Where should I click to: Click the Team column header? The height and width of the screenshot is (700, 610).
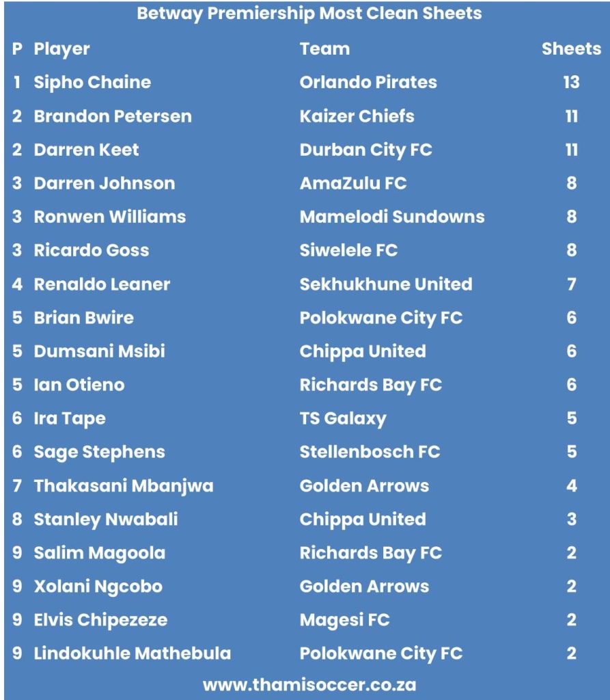pyautogui.click(x=324, y=49)
